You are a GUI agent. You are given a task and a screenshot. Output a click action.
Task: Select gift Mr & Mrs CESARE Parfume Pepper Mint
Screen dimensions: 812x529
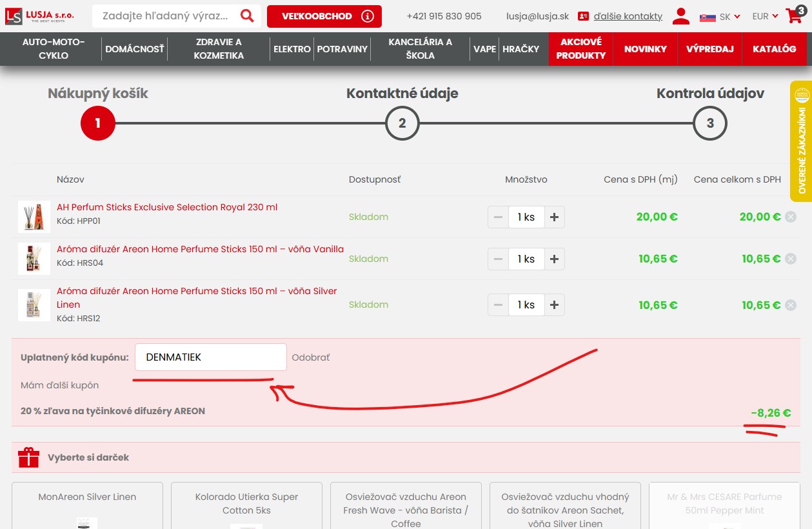tap(724, 506)
